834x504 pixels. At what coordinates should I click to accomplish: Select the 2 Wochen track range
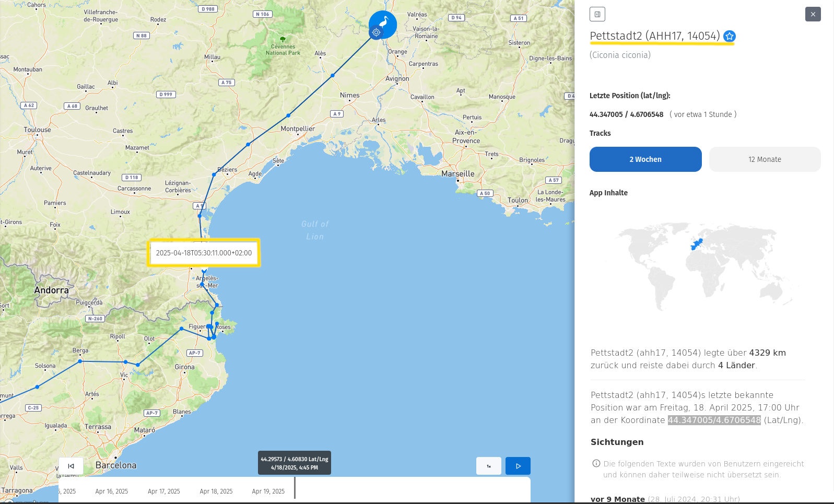click(645, 159)
